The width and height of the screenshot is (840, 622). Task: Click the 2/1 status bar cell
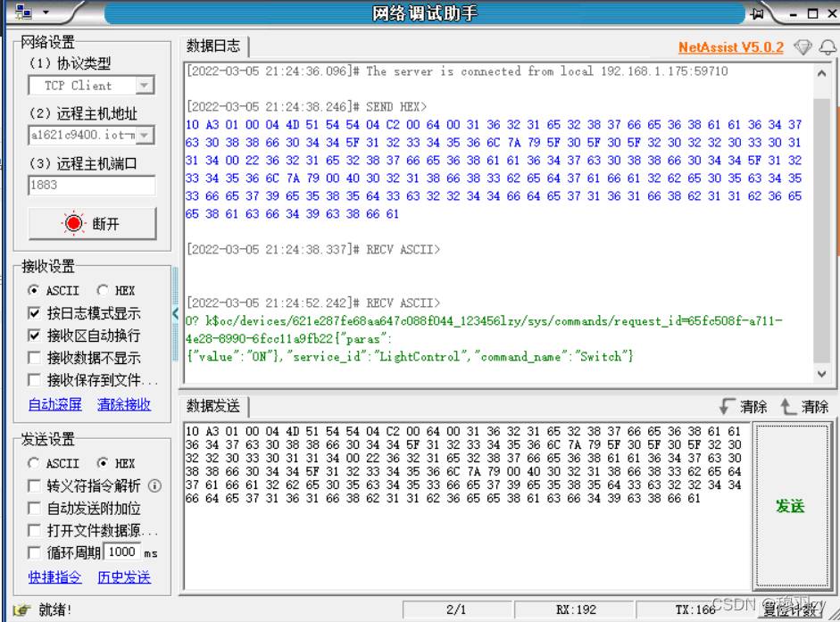[x=456, y=610]
